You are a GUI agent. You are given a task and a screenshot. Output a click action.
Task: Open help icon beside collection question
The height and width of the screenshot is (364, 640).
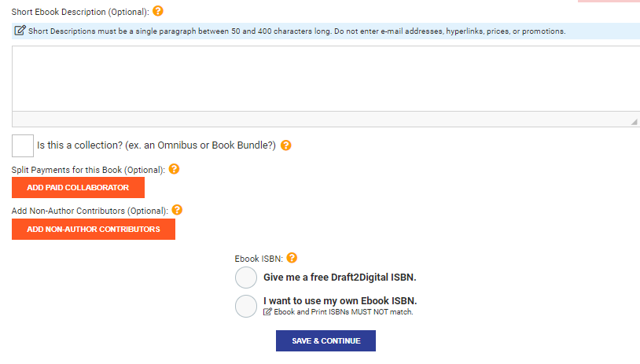coord(286,145)
